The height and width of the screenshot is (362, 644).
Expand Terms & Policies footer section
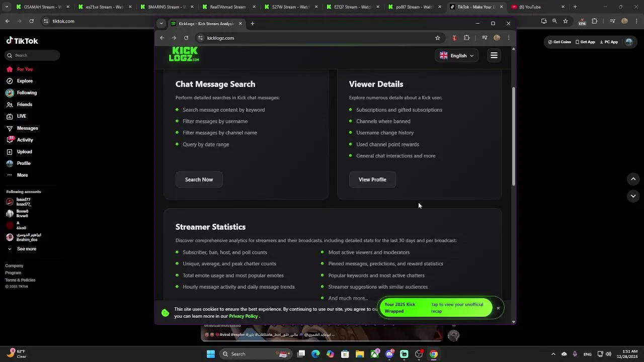(x=20, y=280)
